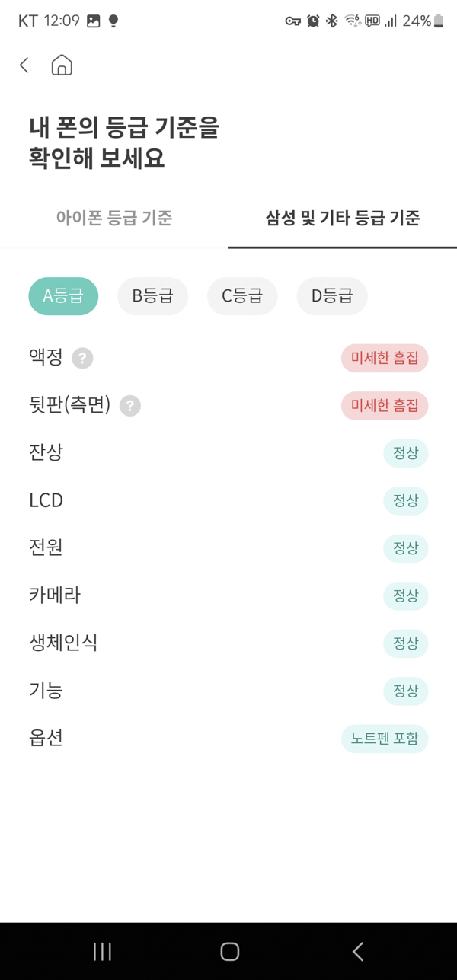Viewport: 457px width, 980px height.
Task: Select the B등급 grade option
Action: point(152,296)
